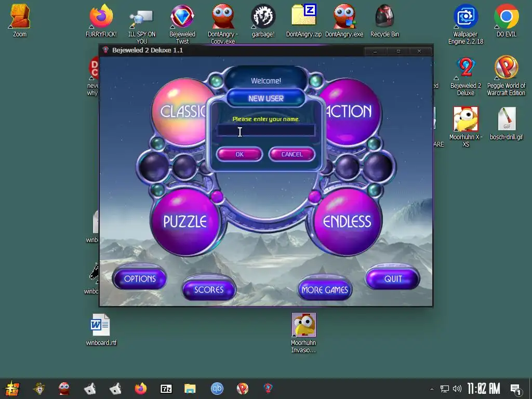Launch the Bejeweled Twist shortcut
The image size is (532, 399).
[x=182, y=24]
